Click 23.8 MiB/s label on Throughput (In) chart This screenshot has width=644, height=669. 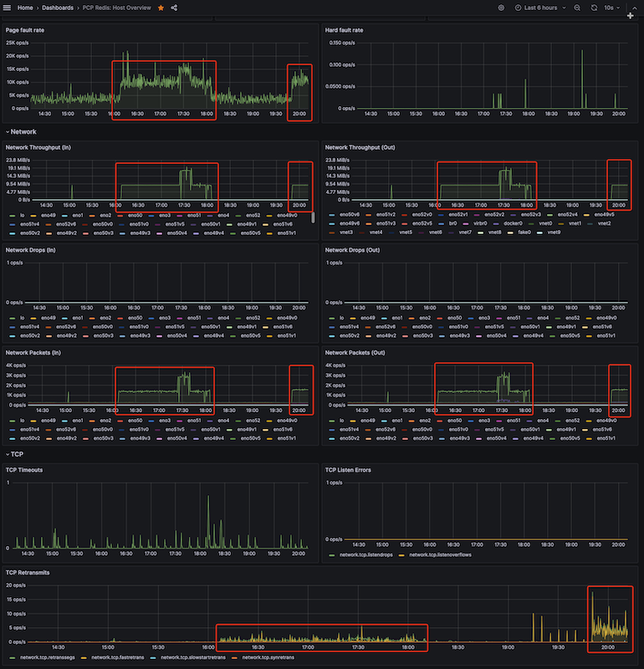(18, 161)
